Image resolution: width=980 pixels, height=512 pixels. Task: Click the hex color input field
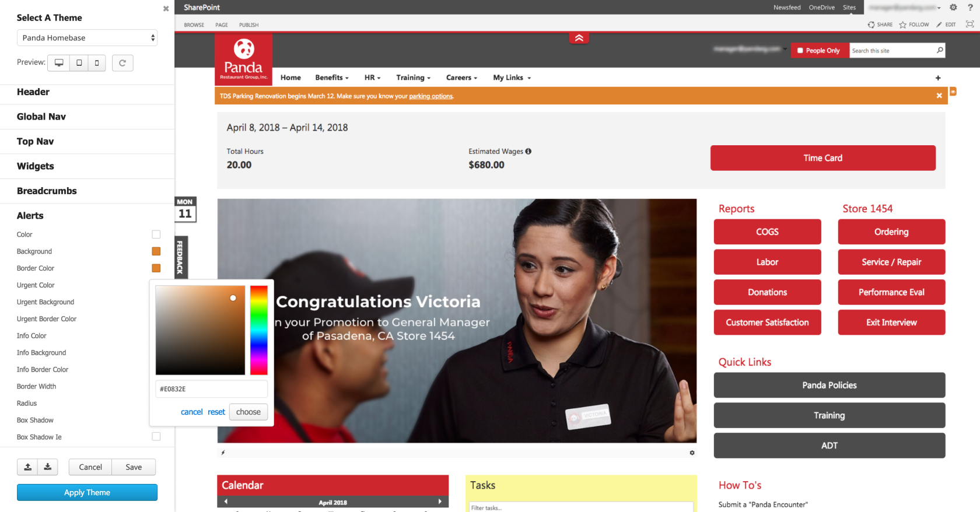[211, 389]
